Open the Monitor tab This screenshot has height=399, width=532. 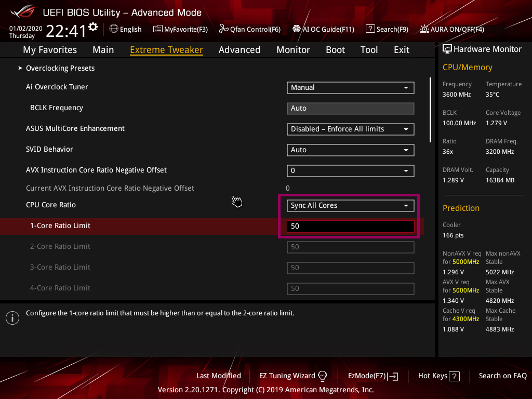293,50
